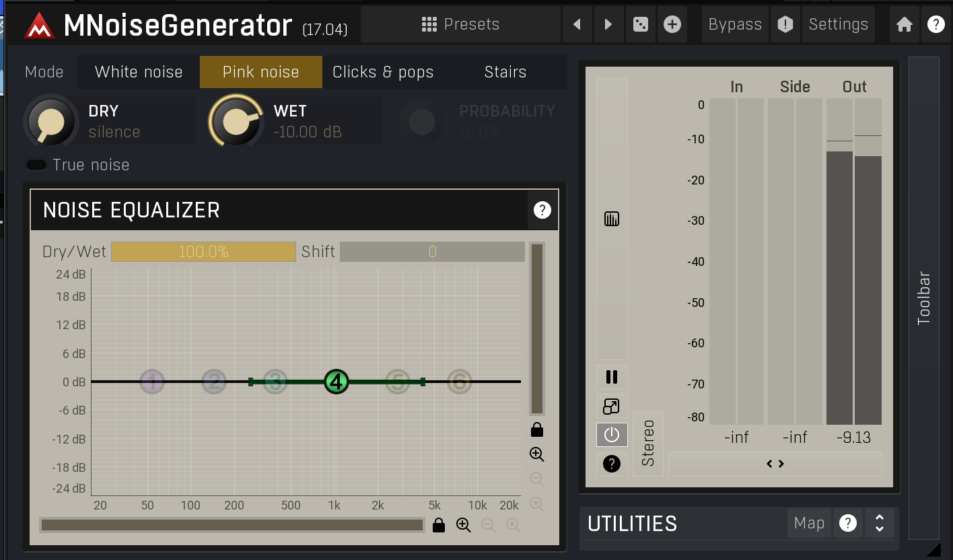Toggle the horizontal axis lock icon
Screen dimensions: 953x560
tap(439, 525)
